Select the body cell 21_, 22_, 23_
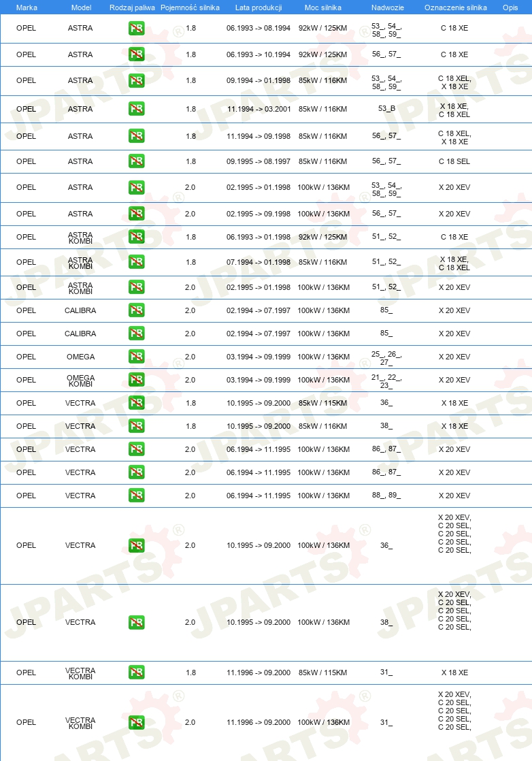The image size is (532, 761). click(386, 381)
